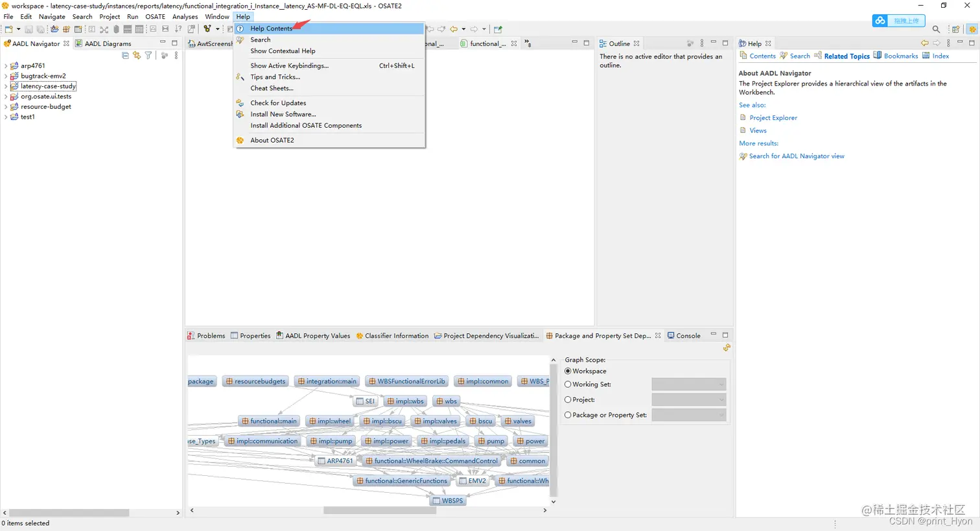Expand the test1 project node
This screenshot has width=980, height=531.
(x=6, y=117)
